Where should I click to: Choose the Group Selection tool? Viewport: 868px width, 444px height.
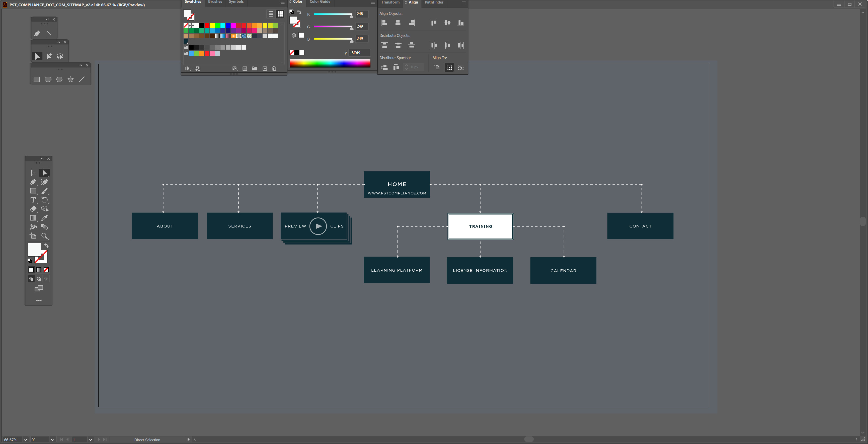[49, 56]
